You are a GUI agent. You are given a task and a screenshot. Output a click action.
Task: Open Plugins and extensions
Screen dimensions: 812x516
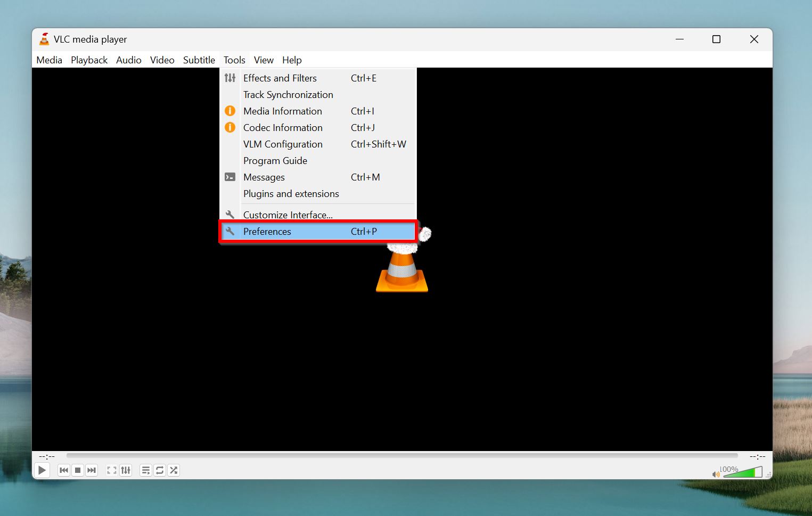(x=318, y=194)
